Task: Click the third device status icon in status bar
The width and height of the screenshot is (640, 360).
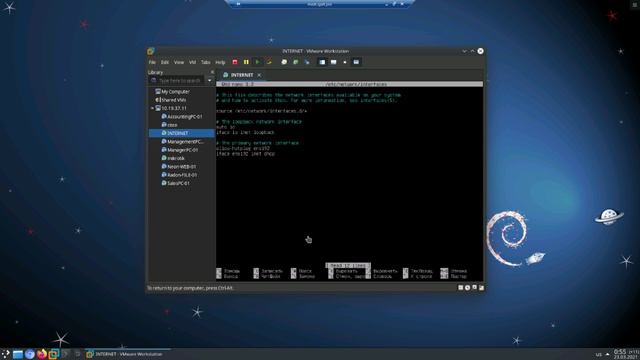Action: click(474, 288)
